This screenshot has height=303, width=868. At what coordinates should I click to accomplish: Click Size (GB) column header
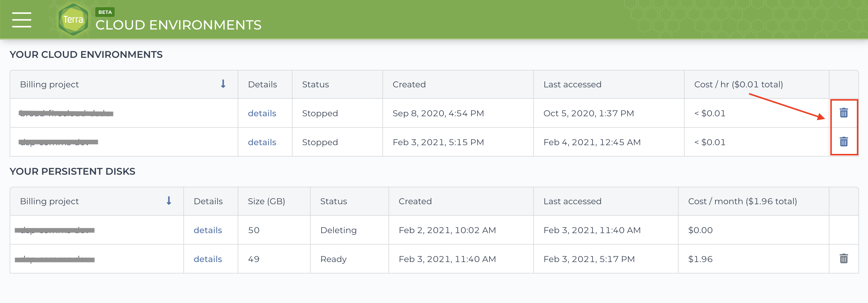(266, 201)
